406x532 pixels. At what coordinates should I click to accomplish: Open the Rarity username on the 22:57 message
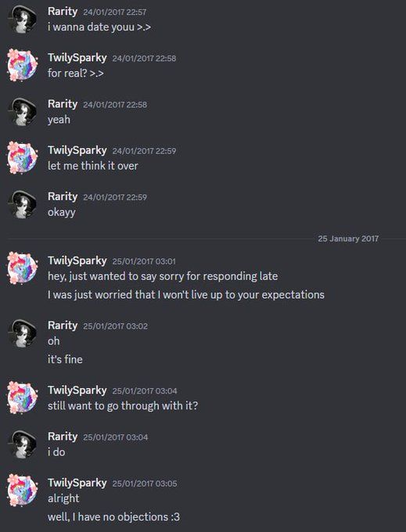(63, 12)
